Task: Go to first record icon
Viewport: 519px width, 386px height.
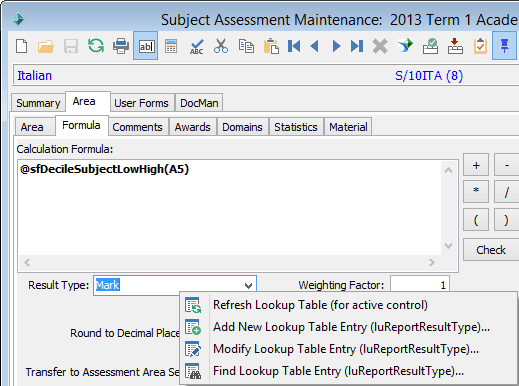Action: tap(294, 46)
